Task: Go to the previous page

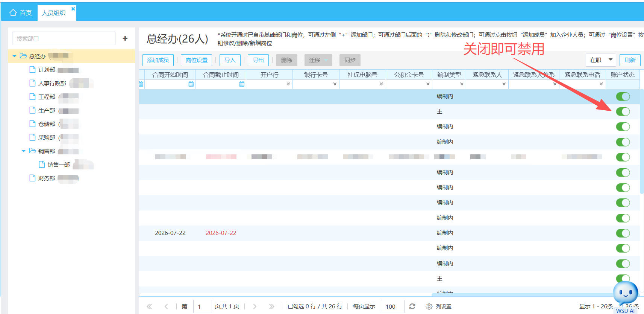Action: click(x=166, y=306)
